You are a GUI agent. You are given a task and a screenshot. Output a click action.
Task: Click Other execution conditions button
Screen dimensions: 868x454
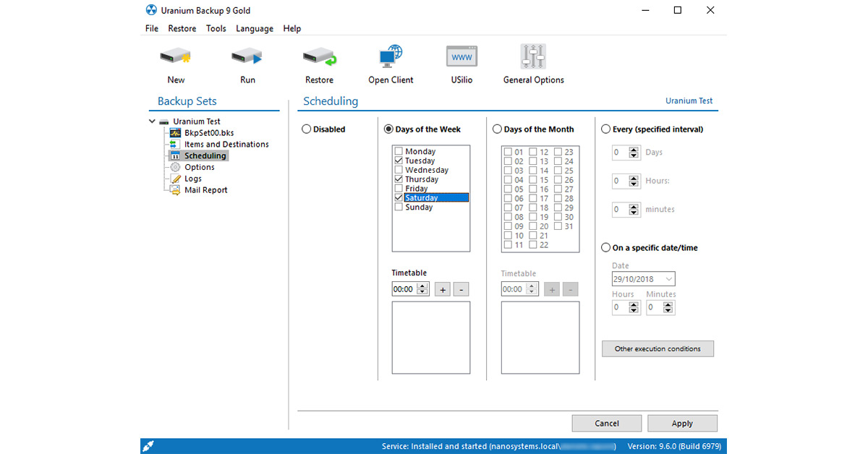tap(657, 348)
